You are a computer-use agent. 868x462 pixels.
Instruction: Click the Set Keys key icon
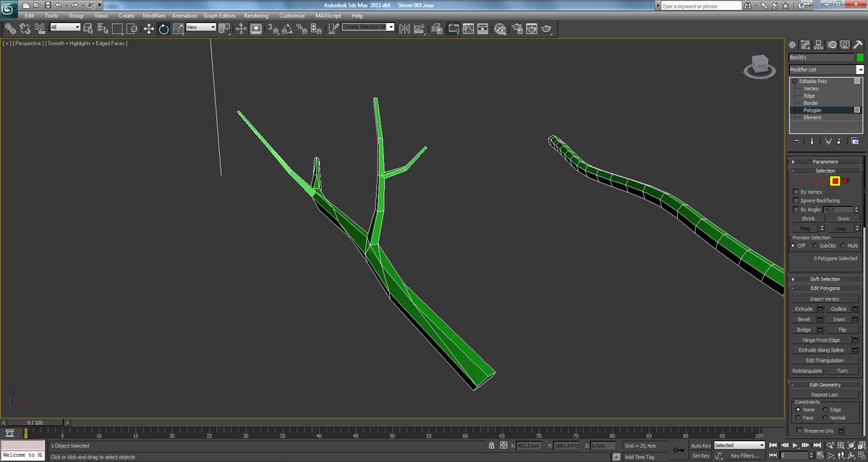pyautogui.click(x=678, y=450)
